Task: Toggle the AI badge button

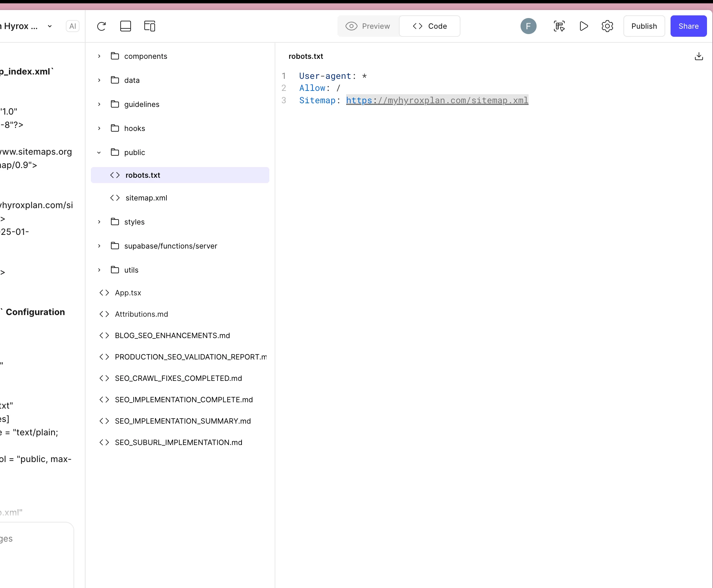Action: (x=73, y=26)
